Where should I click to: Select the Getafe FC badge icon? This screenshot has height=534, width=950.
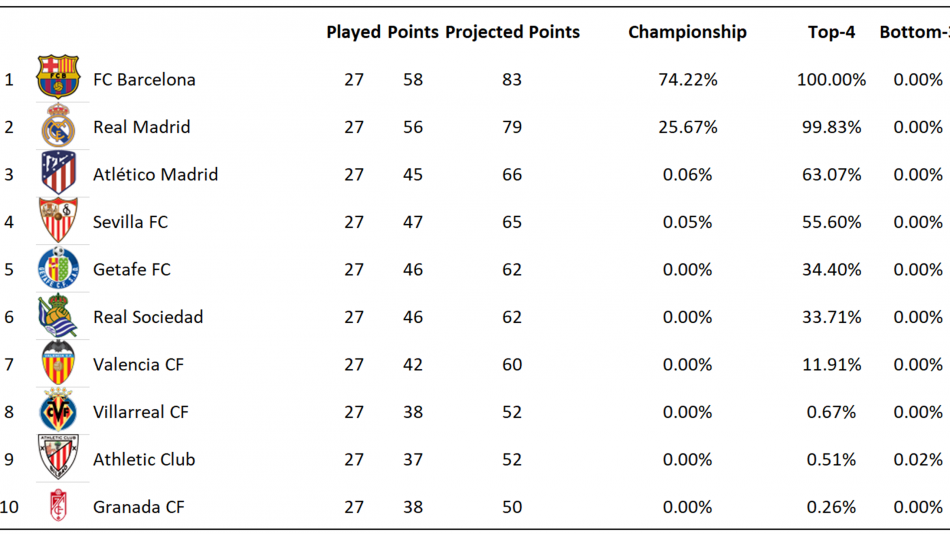(x=58, y=268)
